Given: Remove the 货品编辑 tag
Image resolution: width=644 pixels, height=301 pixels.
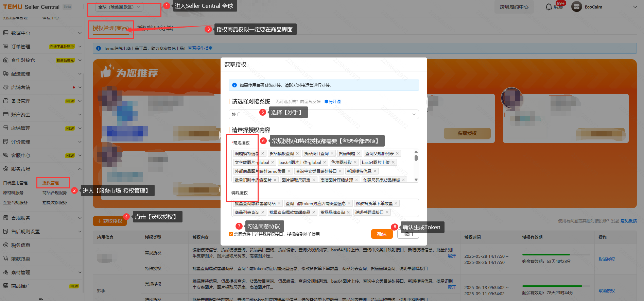Looking at the screenshot, I should click(x=359, y=154).
